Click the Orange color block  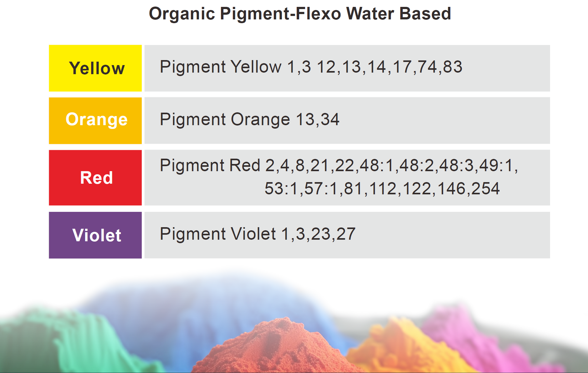95,121
